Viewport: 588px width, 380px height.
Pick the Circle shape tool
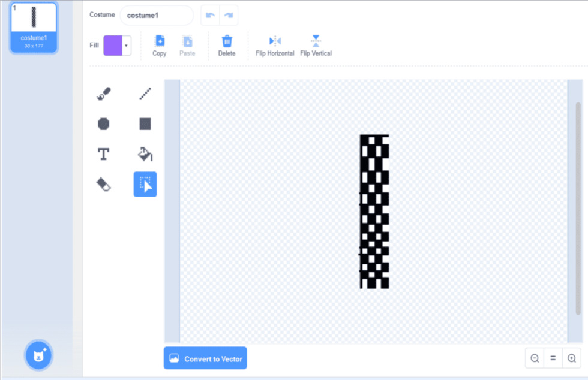pyautogui.click(x=103, y=123)
